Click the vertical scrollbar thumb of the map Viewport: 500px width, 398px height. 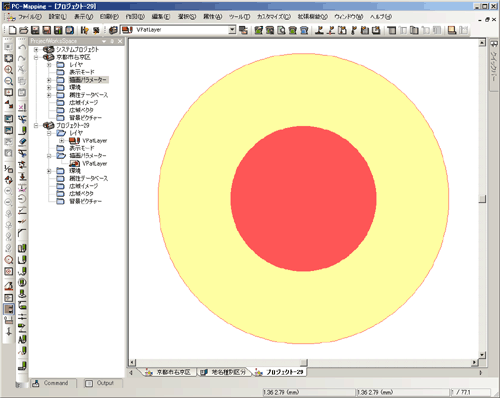pyautogui.click(x=482, y=199)
